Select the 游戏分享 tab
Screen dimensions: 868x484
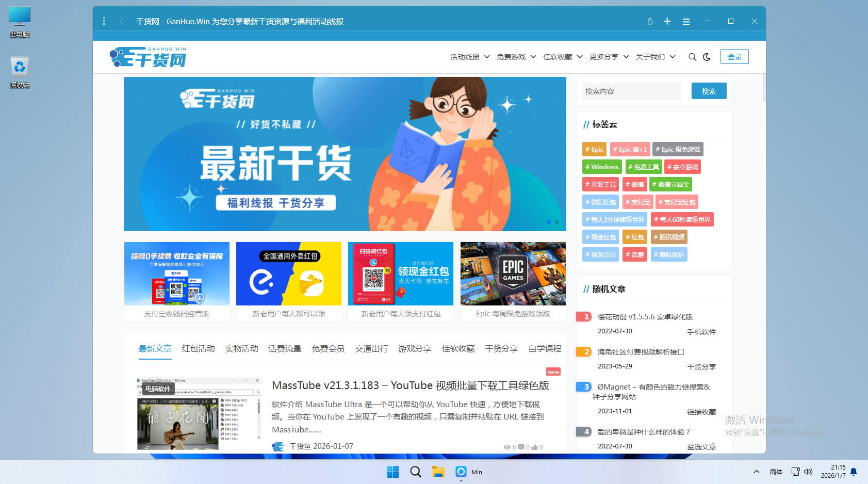point(415,349)
